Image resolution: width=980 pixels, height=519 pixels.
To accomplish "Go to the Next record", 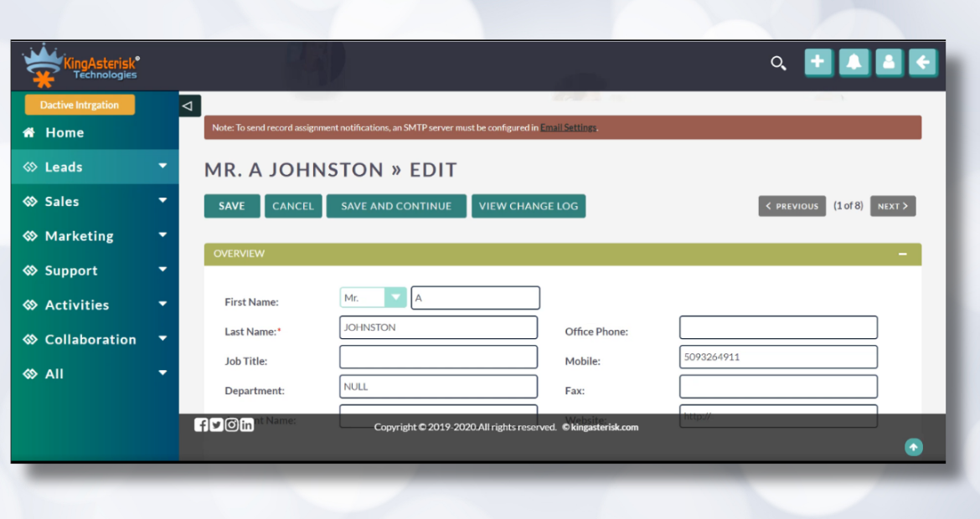I will (892, 206).
